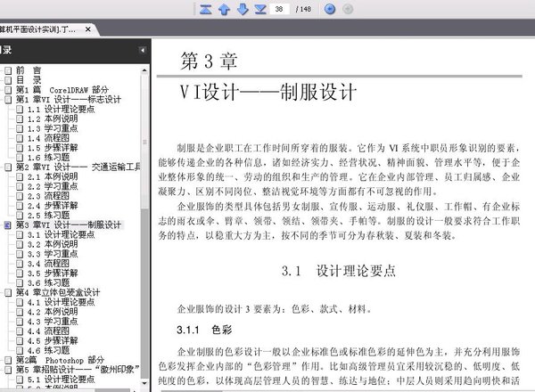Go to next page arrow
This screenshot has width=535, height=392.
(x=243, y=9)
